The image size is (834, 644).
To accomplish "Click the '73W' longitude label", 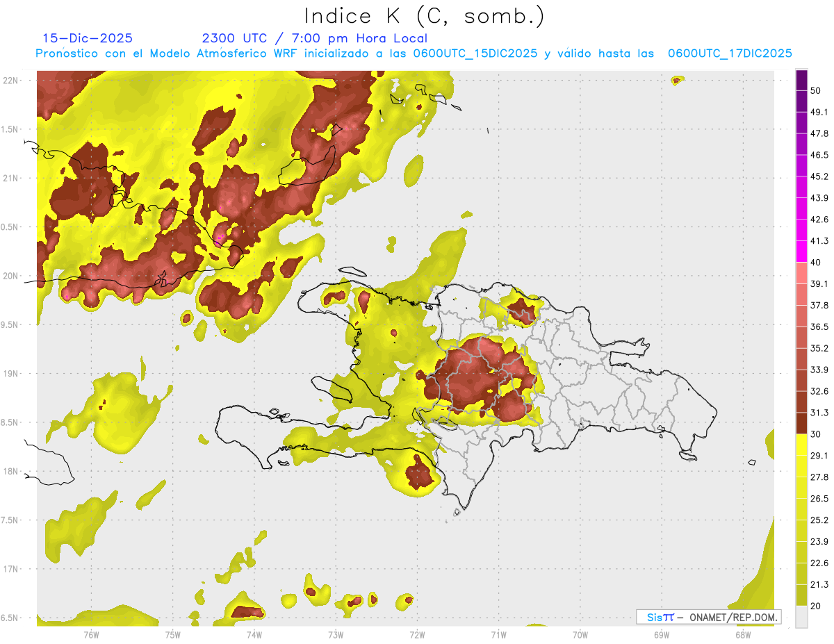I will [x=336, y=635].
